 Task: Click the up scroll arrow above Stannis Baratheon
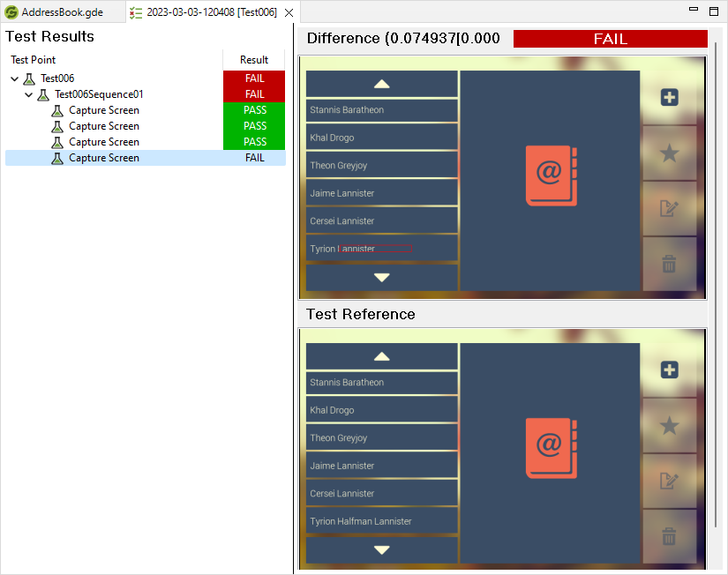381,83
